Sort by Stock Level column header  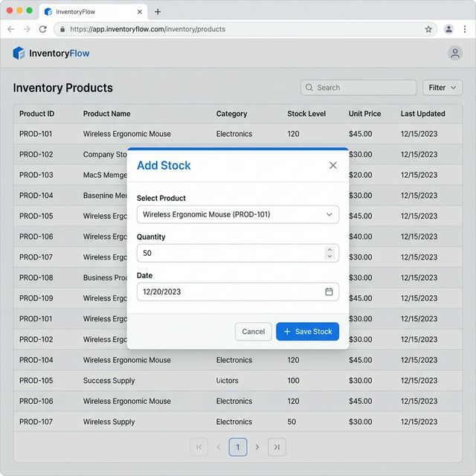click(x=306, y=114)
